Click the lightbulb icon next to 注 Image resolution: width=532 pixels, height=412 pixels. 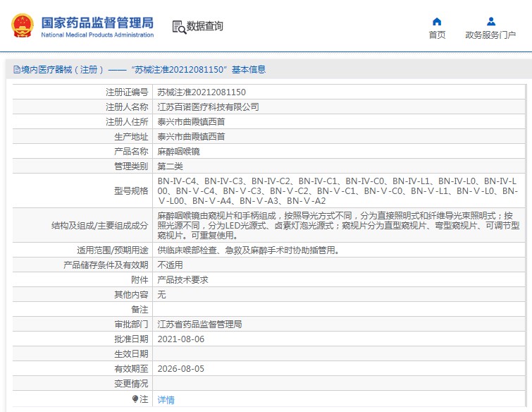(135, 399)
